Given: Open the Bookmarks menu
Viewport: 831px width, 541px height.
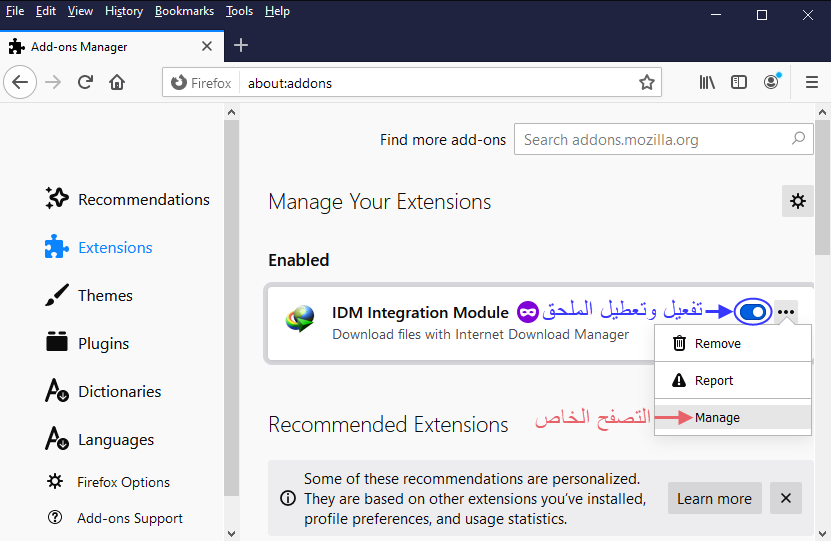Looking at the screenshot, I should pyautogui.click(x=184, y=11).
